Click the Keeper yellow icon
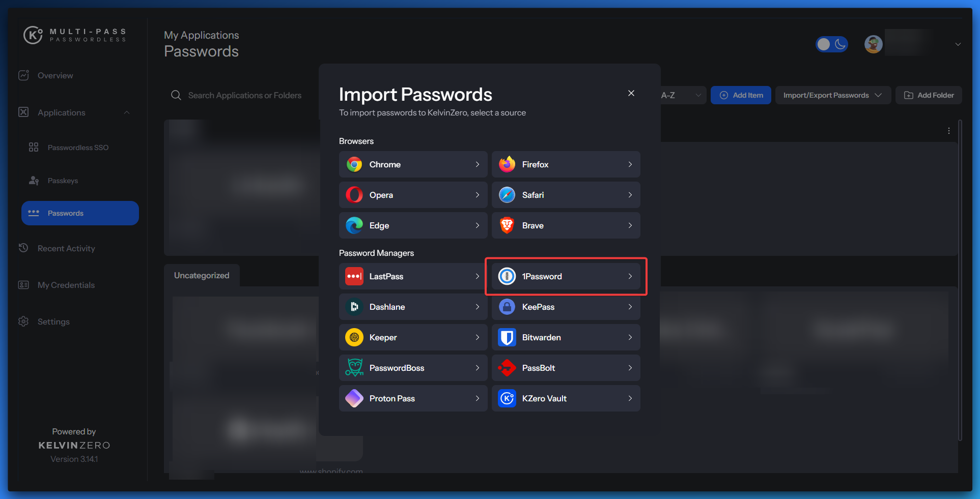The width and height of the screenshot is (980, 499). tap(354, 337)
